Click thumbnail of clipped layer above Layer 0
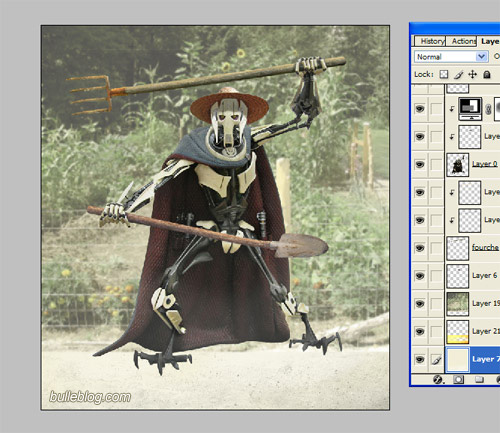 point(470,137)
